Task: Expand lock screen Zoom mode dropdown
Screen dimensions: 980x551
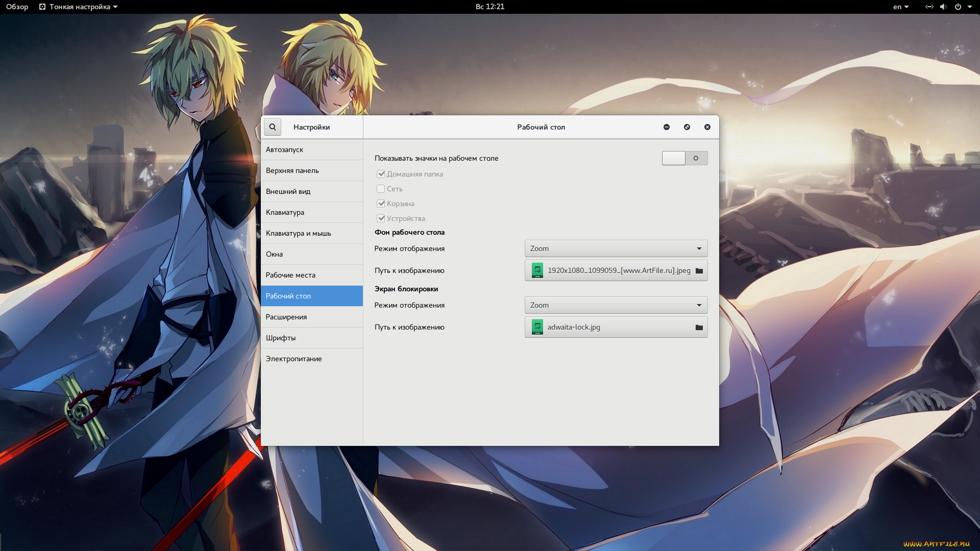Action: coord(616,305)
